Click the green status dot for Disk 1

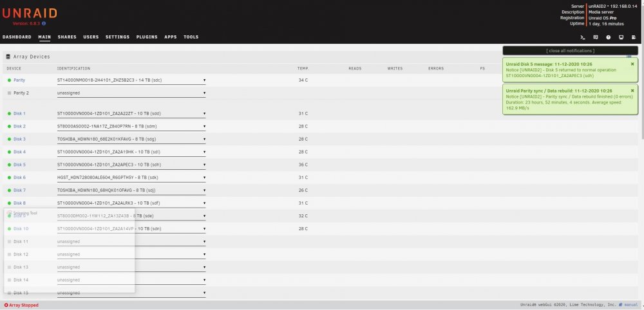[x=10, y=114]
